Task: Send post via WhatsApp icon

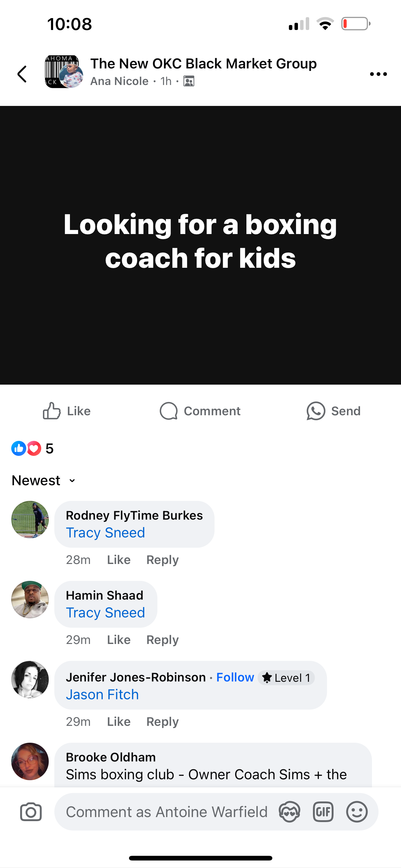Action: tap(333, 411)
